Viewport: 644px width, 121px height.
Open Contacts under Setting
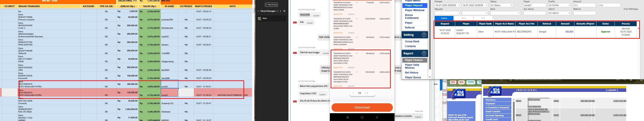[x=415, y=46]
